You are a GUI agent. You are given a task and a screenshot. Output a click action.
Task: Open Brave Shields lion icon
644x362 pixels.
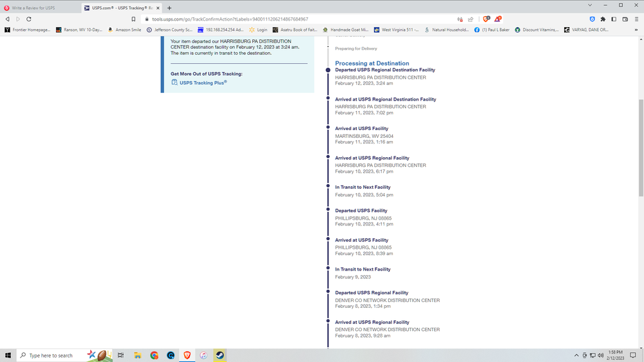click(x=486, y=19)
